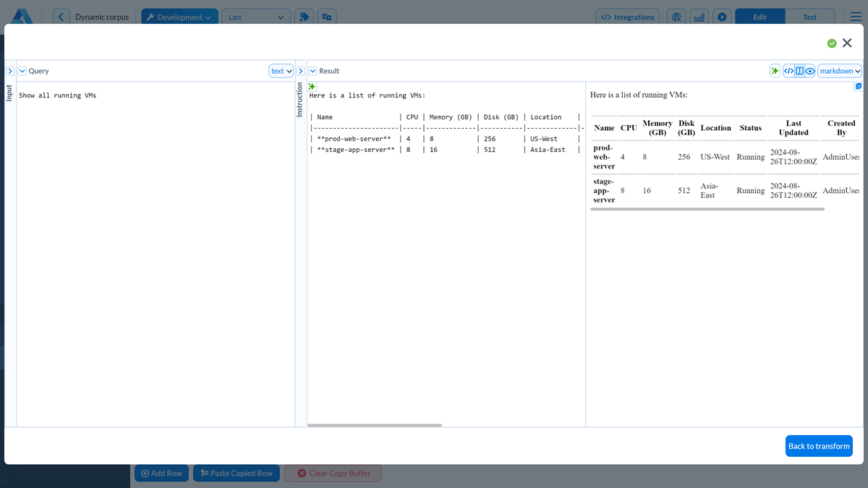The image size is (868, 488).
Task: Expand the Input side panel
Action: [10, 71]
